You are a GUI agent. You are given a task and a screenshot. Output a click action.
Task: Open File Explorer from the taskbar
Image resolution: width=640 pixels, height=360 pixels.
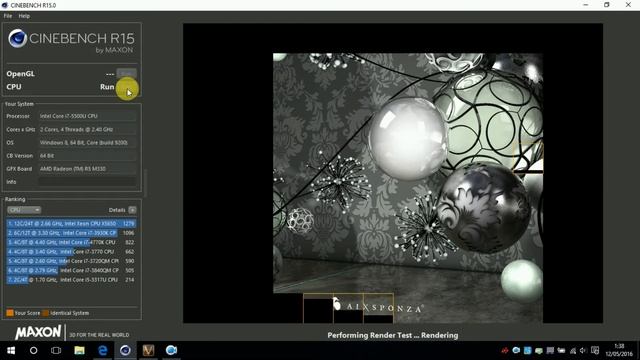(x=79, y=351)
